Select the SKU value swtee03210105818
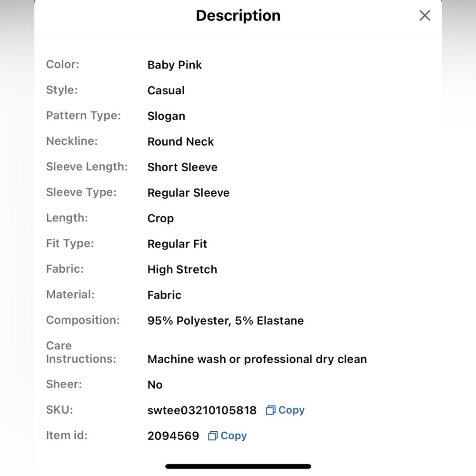 [202, 410]
